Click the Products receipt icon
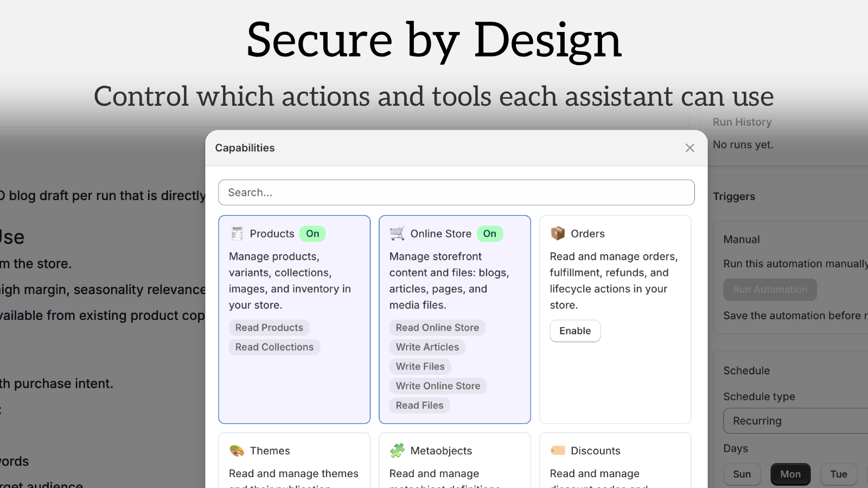The width and height of the screenshot is (868, 488). [237, 233]
